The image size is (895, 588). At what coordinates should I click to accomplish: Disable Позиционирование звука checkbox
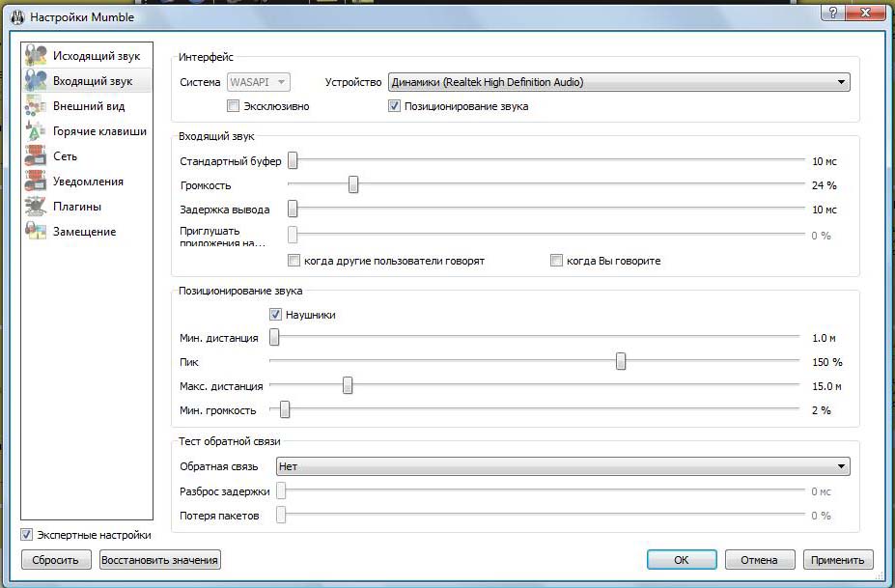point(394,106)
